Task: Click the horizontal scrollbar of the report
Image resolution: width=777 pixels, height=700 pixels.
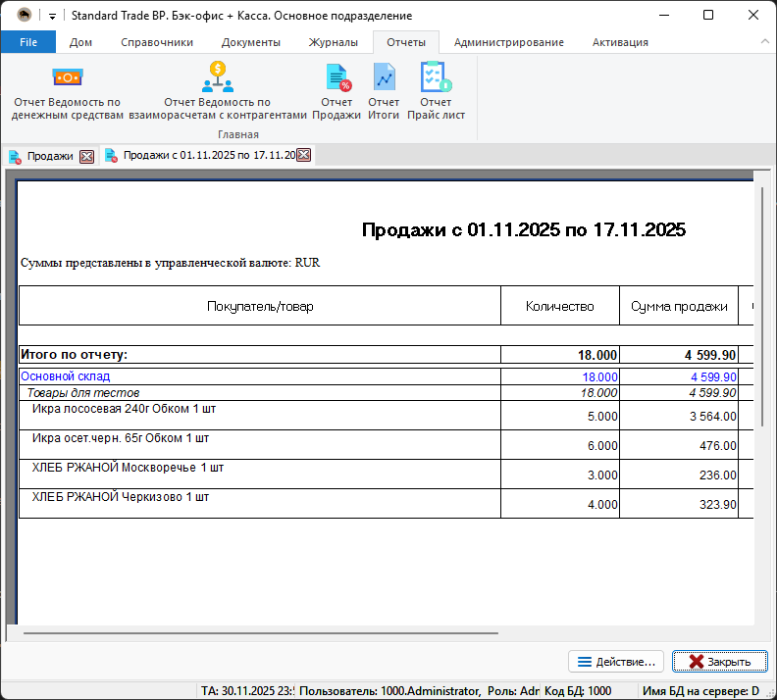Action: coord(261,632)
